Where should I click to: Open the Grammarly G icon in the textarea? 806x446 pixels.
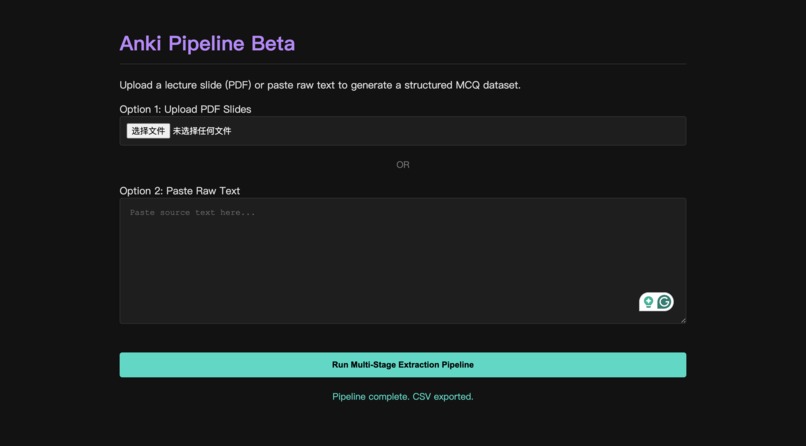(664, 302)
